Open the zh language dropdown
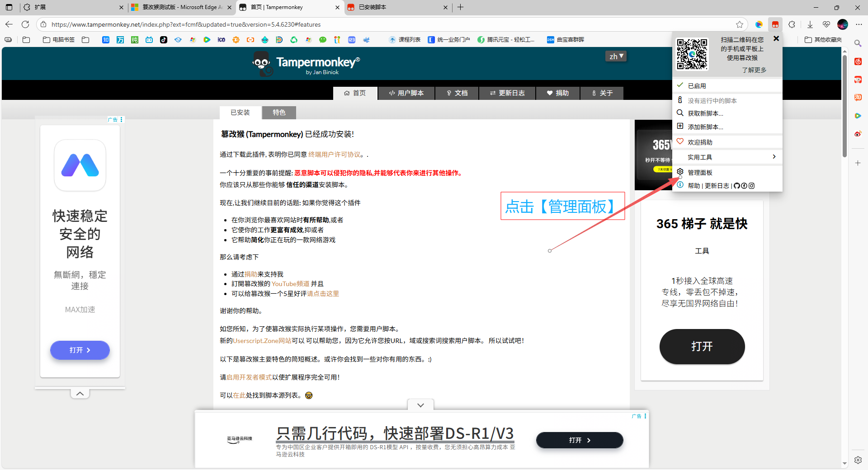The width and height of the screenshot is (868, 470). click(616, 56)
